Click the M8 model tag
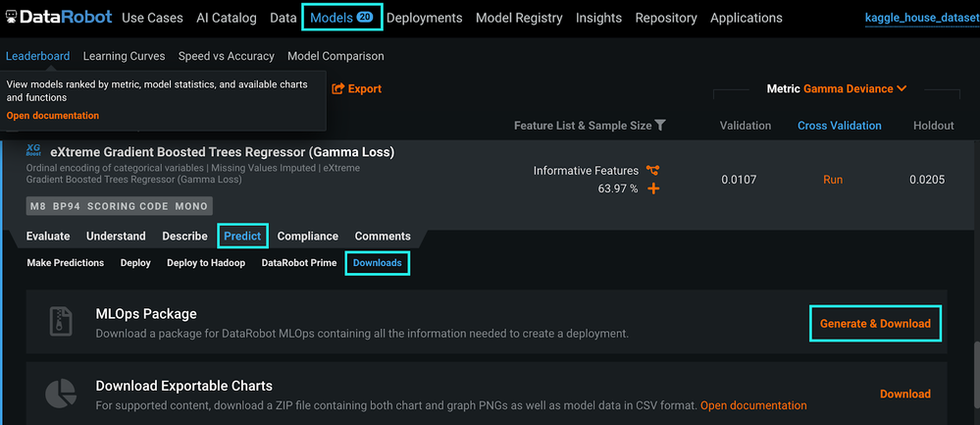This screenshot has height=425, width=980. click(37, 205)
